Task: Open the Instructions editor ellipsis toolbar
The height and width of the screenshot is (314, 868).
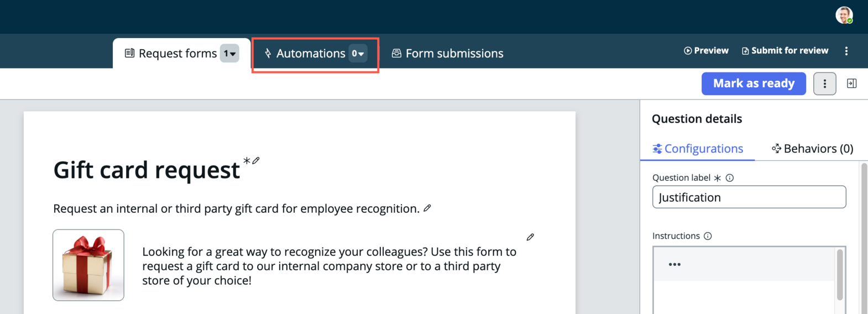Action: pos(674,264)
